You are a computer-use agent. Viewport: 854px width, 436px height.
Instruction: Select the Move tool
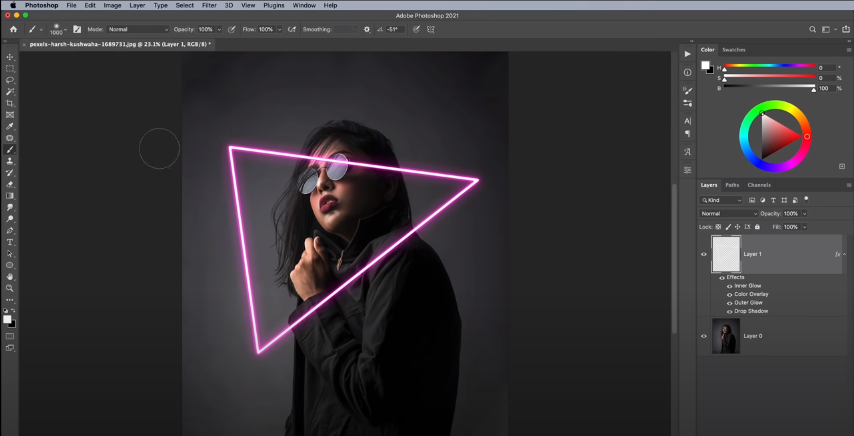10,57
